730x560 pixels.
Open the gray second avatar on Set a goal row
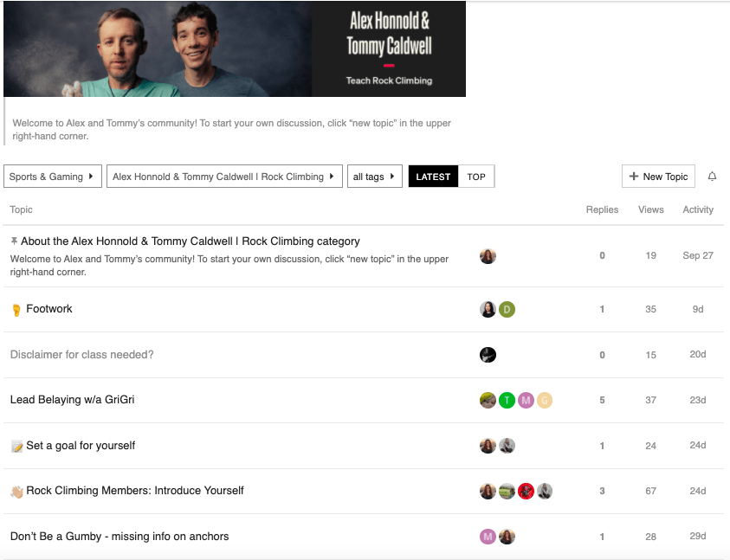pyautogui.click(x=507, y=446)
